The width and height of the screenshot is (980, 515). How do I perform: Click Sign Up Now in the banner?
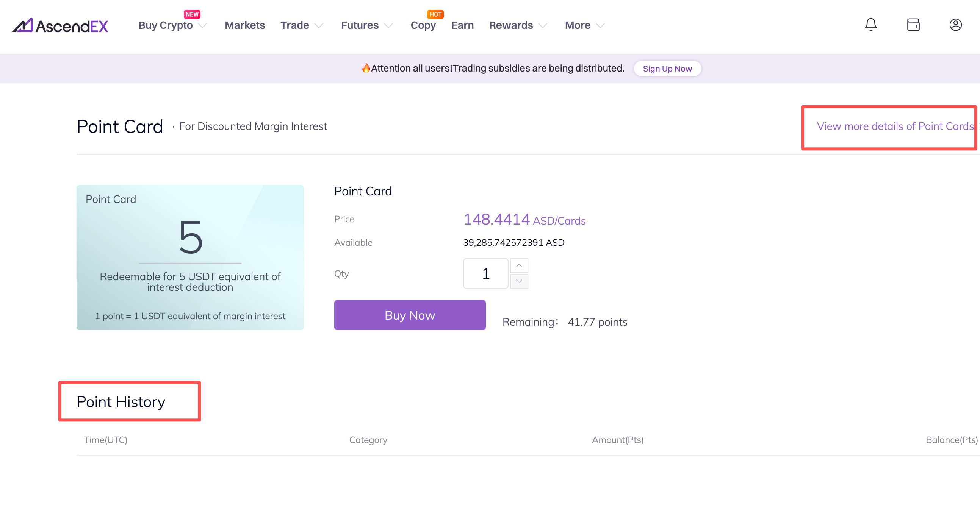point(667,69)
